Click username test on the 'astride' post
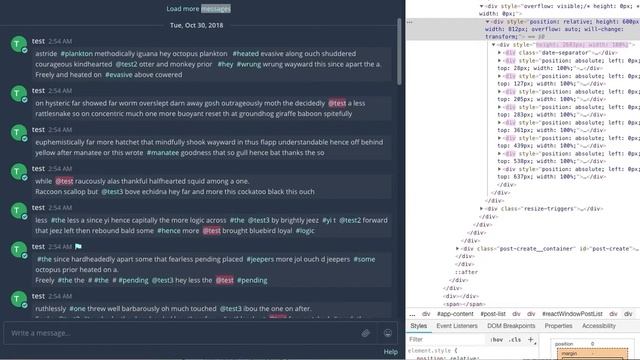This screenshot has height=360, width=640. tap(38, 41)
